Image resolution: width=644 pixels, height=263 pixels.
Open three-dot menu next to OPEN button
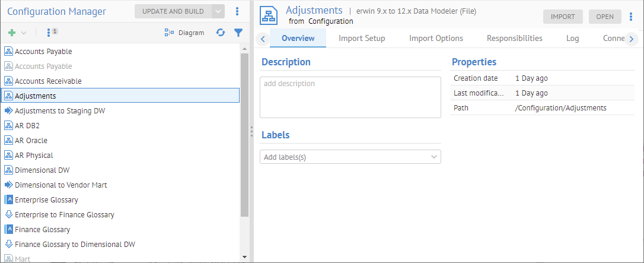(x=631, y=17)
